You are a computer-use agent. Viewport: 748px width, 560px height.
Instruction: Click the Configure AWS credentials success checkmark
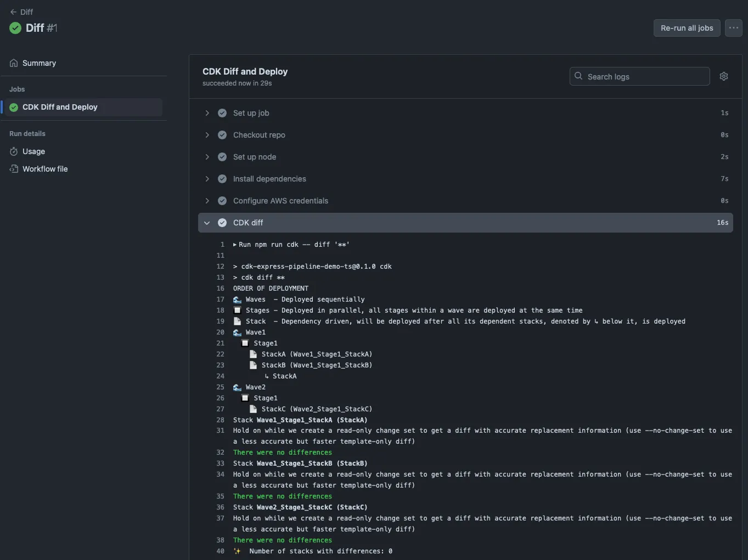[x=222, y=201]
